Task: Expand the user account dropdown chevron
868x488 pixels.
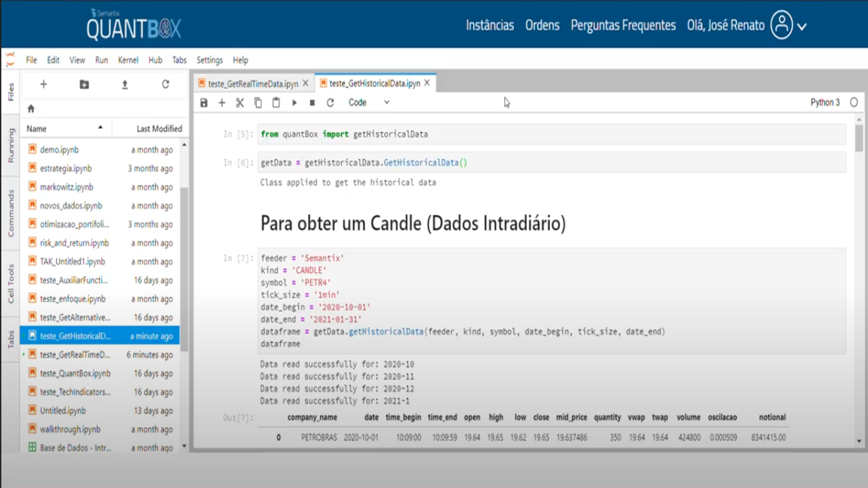Action: click(802, 27)
